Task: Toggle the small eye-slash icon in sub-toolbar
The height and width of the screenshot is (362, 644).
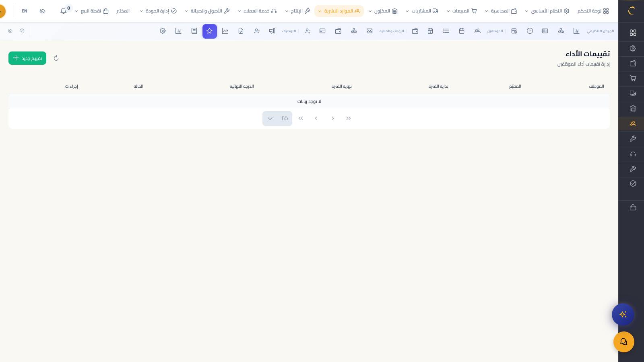Action: (10, 31)
